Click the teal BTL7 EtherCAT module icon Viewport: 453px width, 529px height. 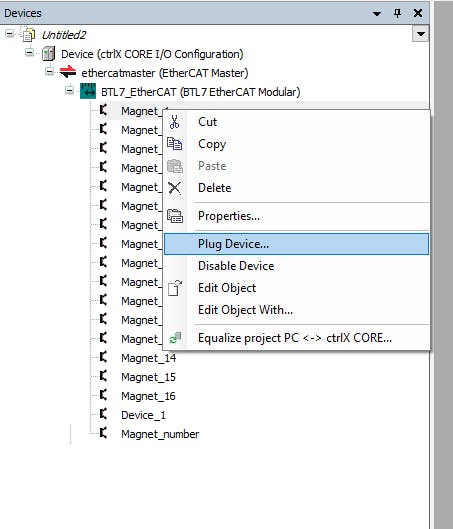tap(88, 91)
